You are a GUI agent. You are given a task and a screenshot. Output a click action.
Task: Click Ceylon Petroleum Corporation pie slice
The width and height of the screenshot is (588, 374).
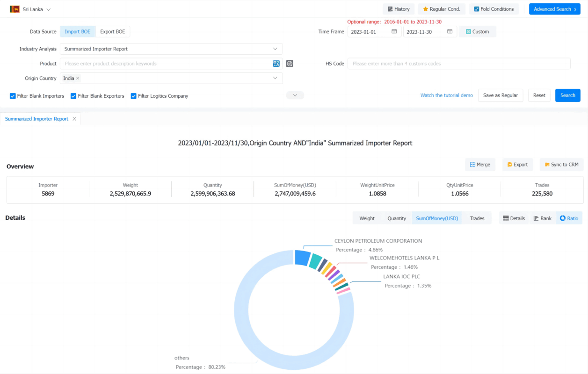[303, 258]
